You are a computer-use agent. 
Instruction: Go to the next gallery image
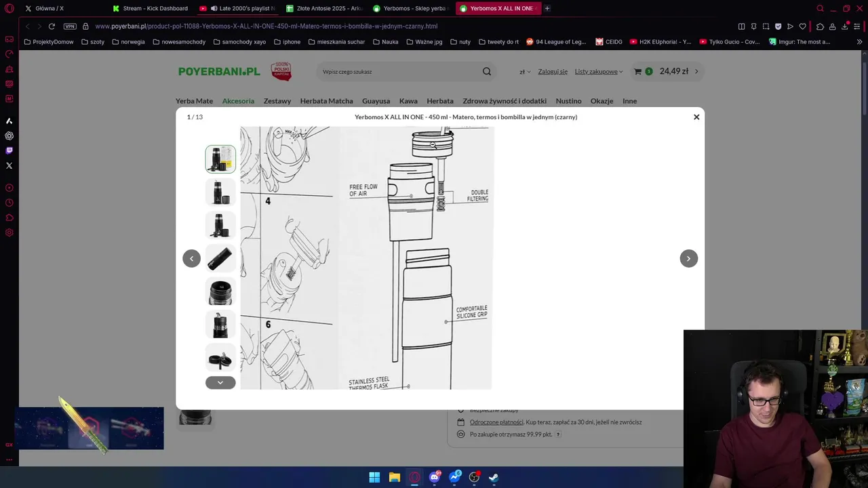pyautogui.click(x=688, y=258)
